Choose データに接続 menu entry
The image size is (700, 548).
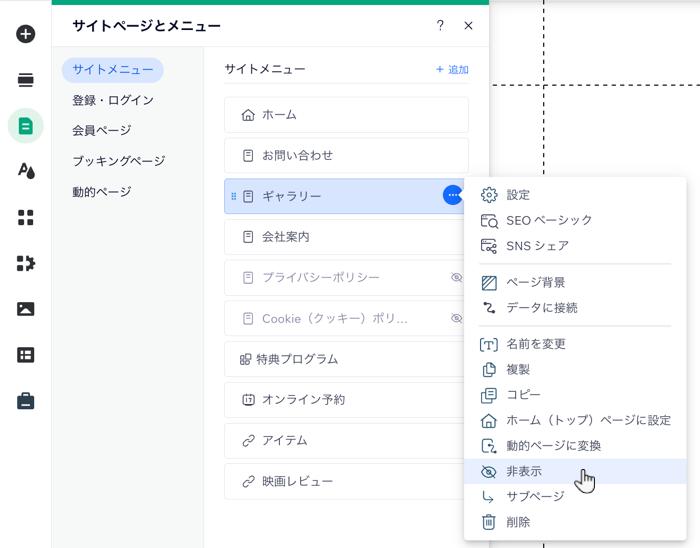coord(575,308)
